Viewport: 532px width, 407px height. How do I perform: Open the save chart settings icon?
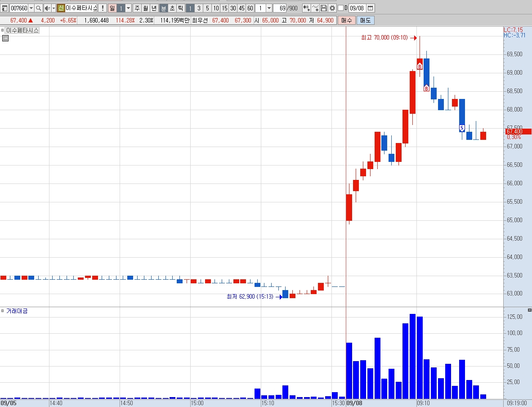click(x=323, y=8)
